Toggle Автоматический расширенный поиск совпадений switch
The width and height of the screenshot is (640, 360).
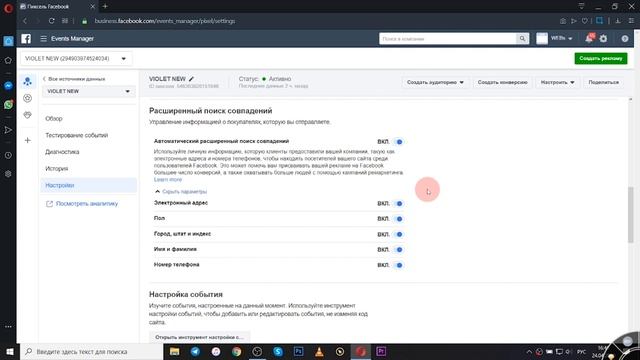pyautogui.click(x=398, y=142)
